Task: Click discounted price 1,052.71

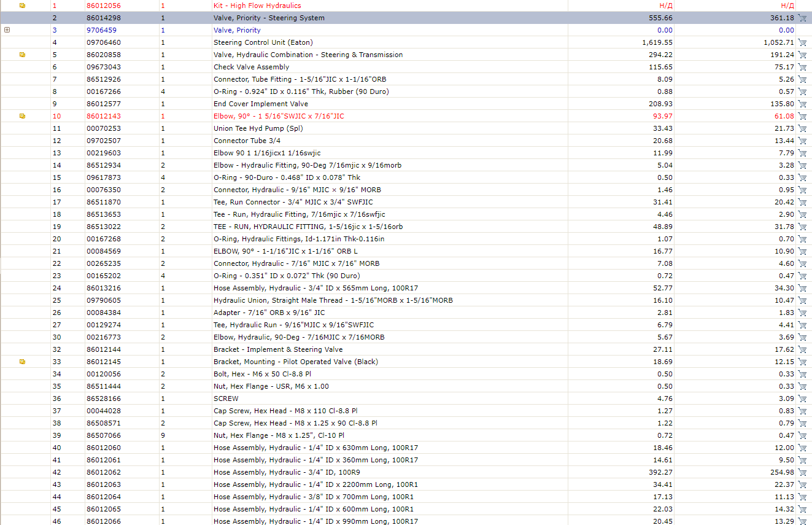Action: pos(779,42)
